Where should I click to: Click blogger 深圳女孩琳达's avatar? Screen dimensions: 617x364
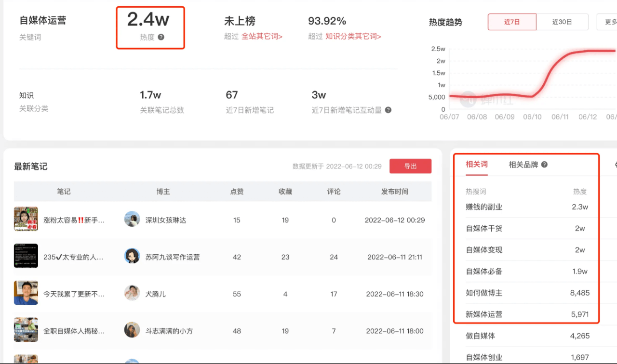tap(133, 219)
